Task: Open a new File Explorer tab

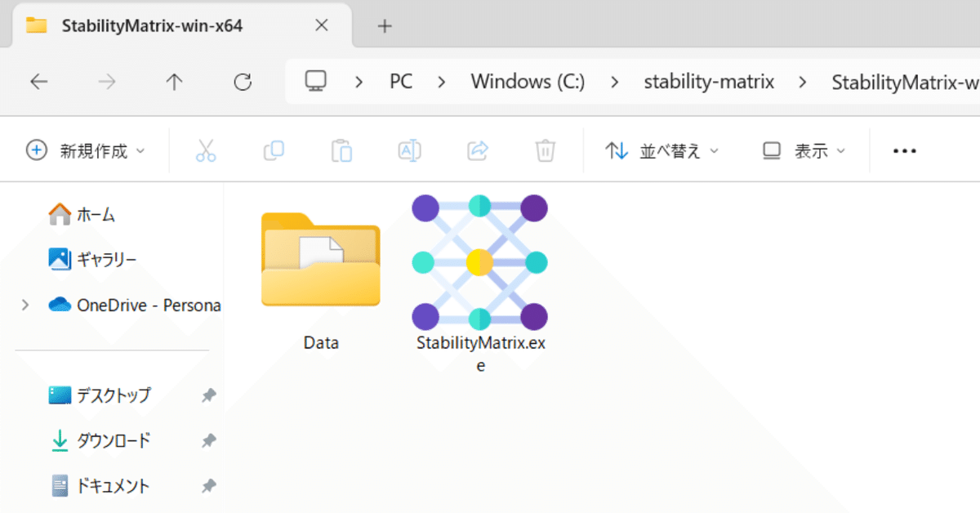Action: [384, 26]
